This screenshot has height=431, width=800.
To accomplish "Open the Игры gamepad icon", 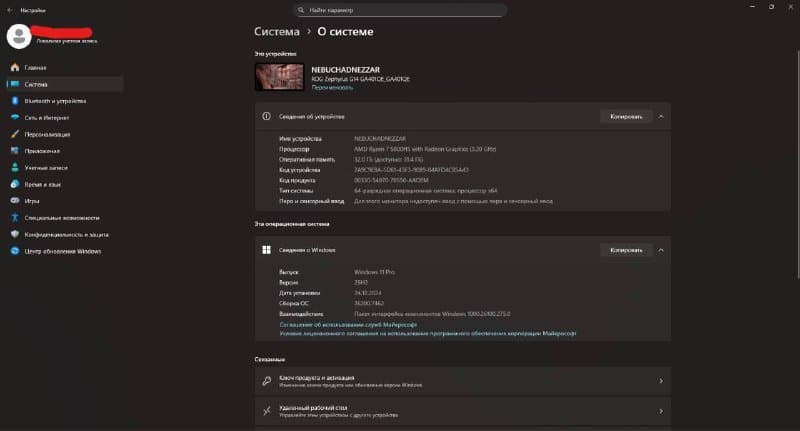I will (x=15, y=201).
